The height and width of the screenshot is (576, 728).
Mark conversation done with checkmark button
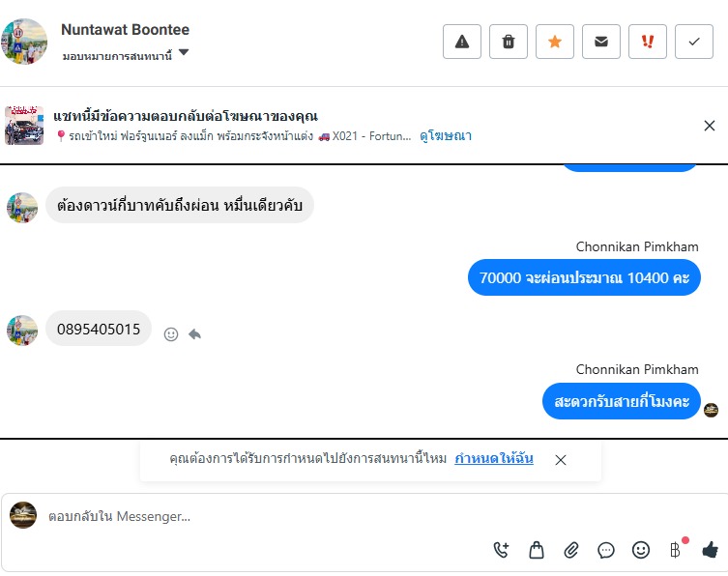(694, 42)
